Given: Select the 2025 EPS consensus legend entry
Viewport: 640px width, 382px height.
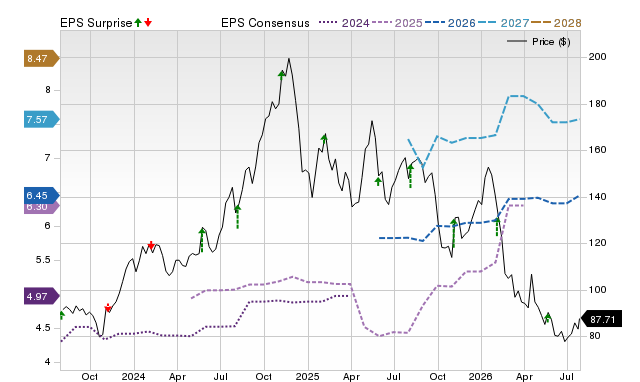Looking at the screenshot, I should 397,23.
